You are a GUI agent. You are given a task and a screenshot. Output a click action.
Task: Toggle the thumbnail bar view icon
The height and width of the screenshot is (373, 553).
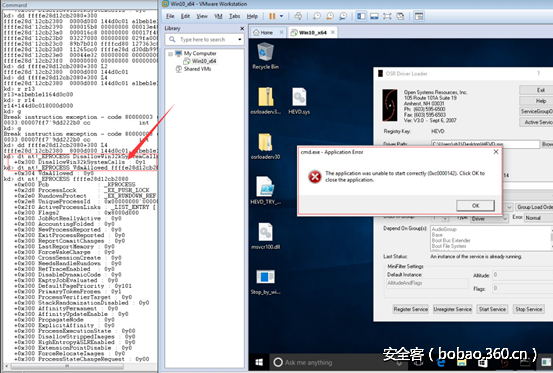click(374, 16)
